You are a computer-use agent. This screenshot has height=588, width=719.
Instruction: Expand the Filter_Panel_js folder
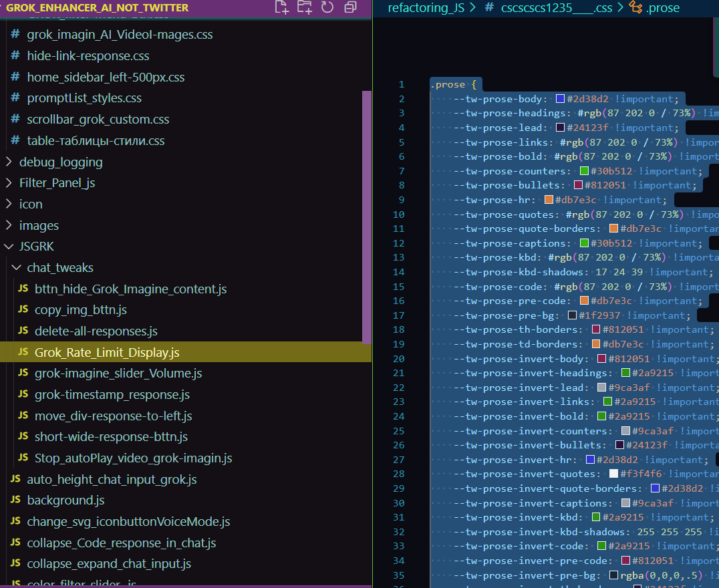pyautogui.click(x=9, y=182)
